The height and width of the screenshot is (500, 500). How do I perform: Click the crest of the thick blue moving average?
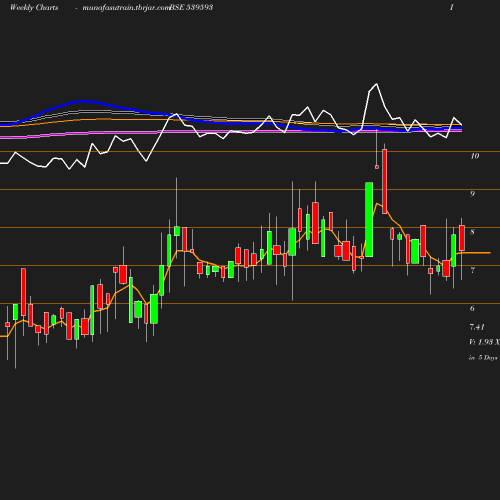83,101
